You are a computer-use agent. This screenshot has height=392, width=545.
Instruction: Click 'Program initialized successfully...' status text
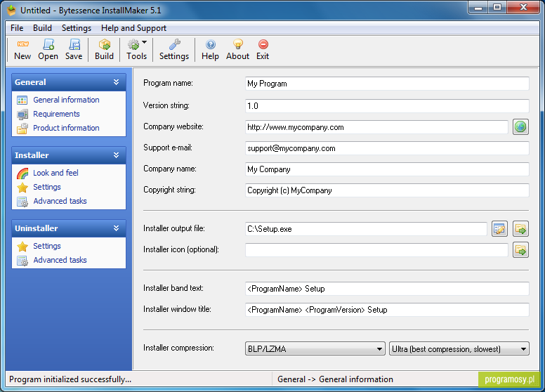pyautogui.click(x=70, y=379)
